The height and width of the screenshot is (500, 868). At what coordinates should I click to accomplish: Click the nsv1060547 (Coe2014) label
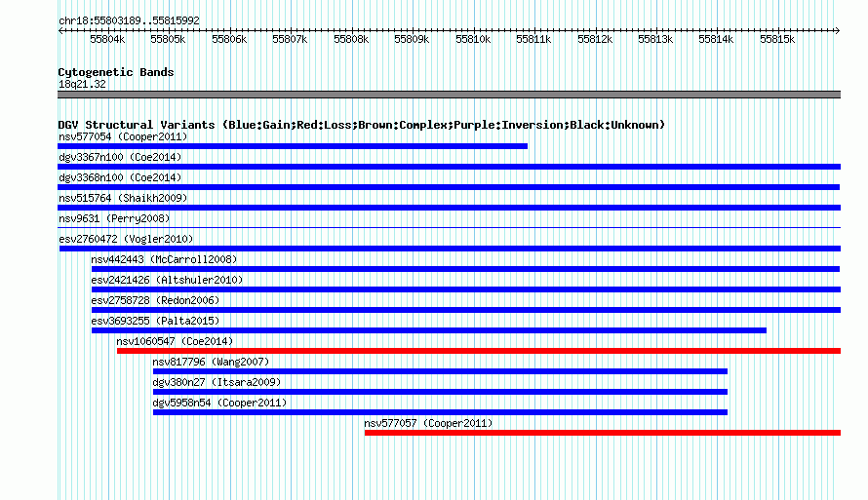(x=175, y=341)
